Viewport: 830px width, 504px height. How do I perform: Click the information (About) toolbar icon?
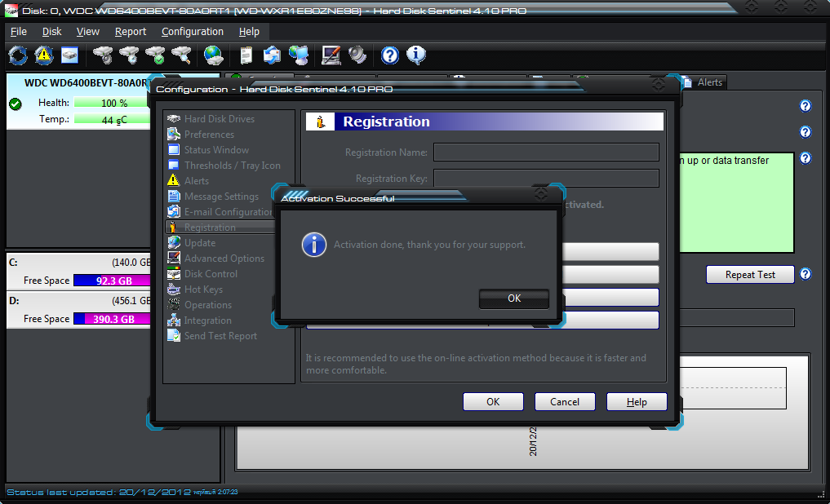tap(417, 55)
